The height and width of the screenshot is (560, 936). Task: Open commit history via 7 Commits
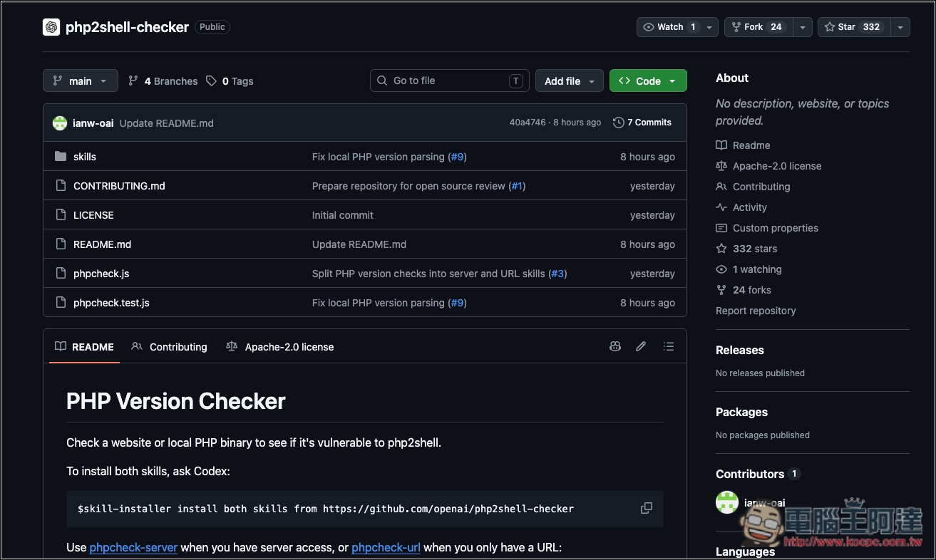click(x=642, y=123)
